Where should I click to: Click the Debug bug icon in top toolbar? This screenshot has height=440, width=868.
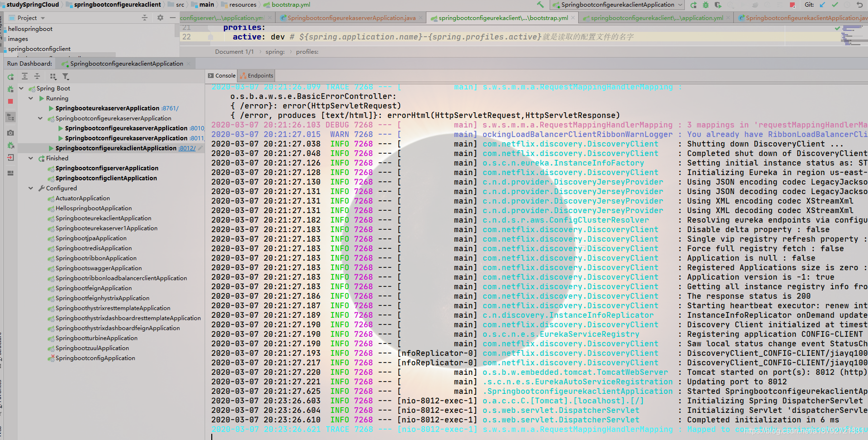coord(706,5)
